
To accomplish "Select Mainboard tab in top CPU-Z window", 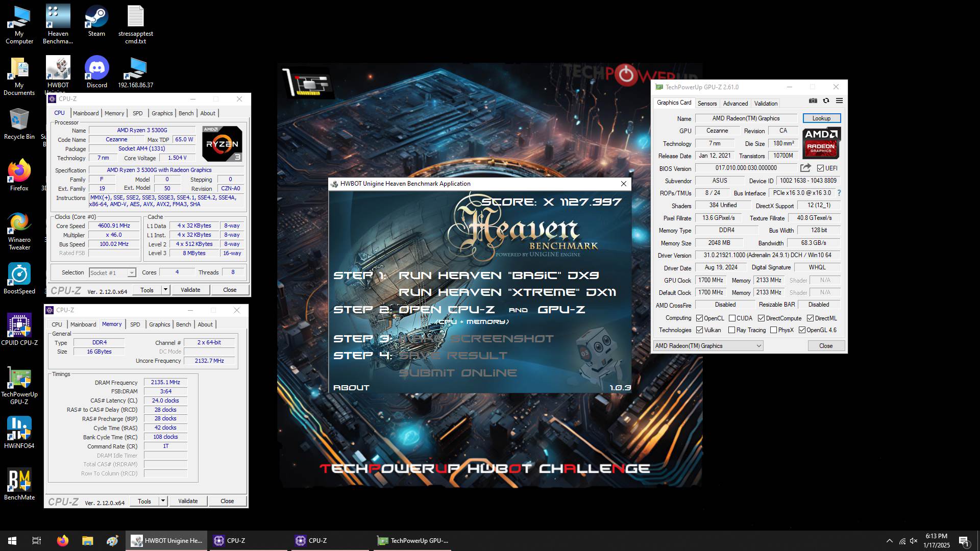I will (86, 113).
